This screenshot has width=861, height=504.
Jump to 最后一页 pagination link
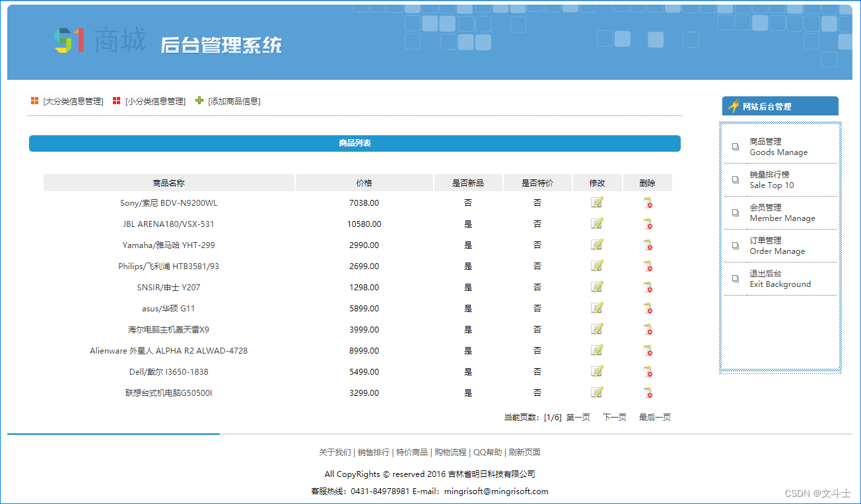click(655, 418)
